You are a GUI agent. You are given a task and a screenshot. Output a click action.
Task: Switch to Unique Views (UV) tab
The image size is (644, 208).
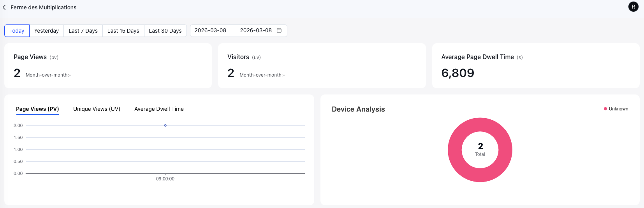point(97,109)
